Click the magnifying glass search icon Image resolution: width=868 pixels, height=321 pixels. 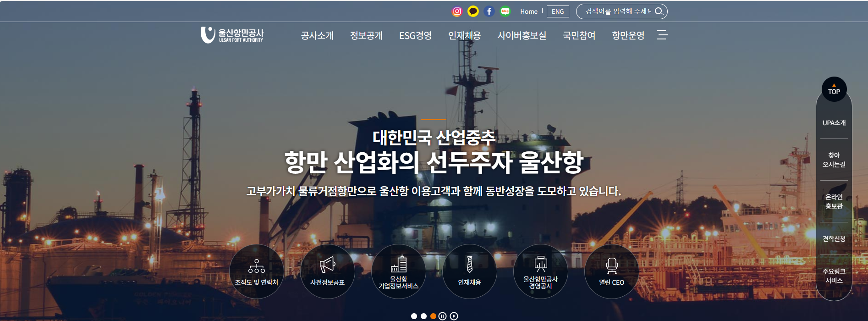659,11
